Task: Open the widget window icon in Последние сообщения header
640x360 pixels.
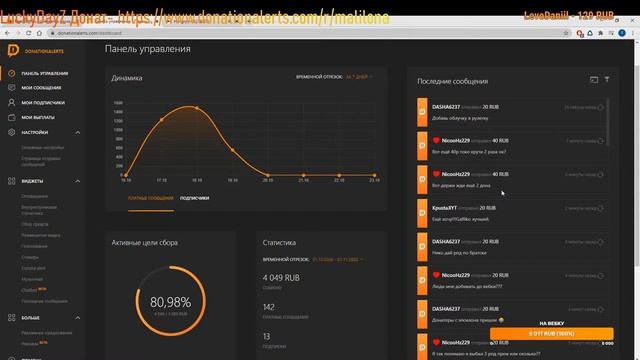Action: [594, 80]
